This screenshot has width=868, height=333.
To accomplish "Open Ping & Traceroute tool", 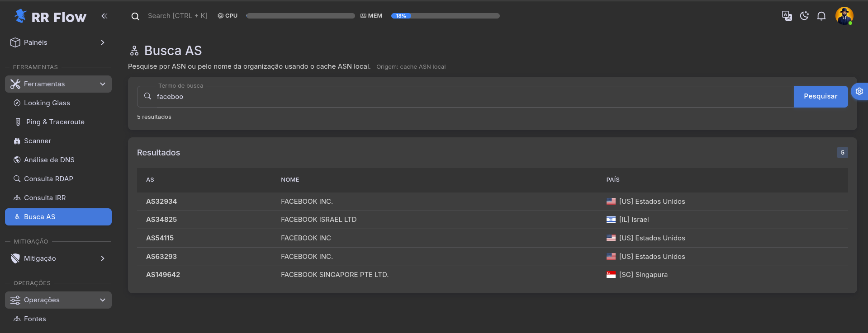I will coord(55,122).
